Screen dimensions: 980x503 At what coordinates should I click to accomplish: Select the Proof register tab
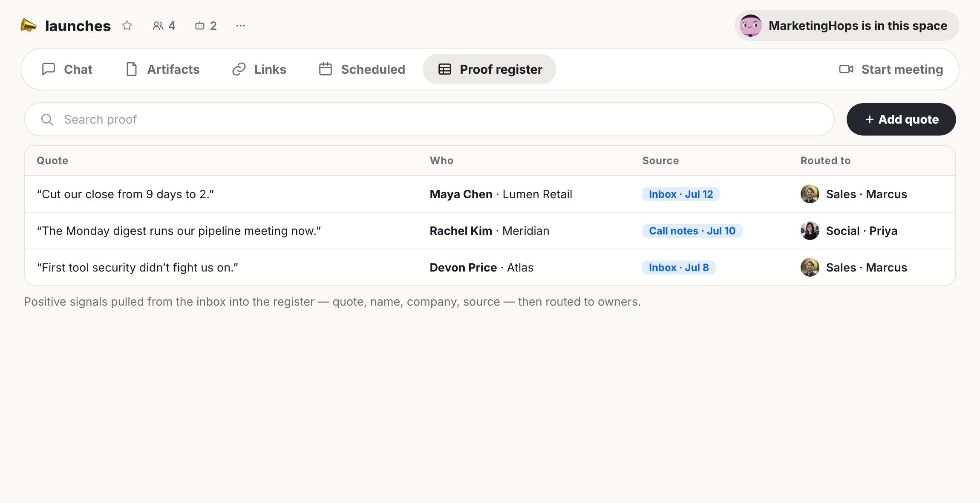490,69
